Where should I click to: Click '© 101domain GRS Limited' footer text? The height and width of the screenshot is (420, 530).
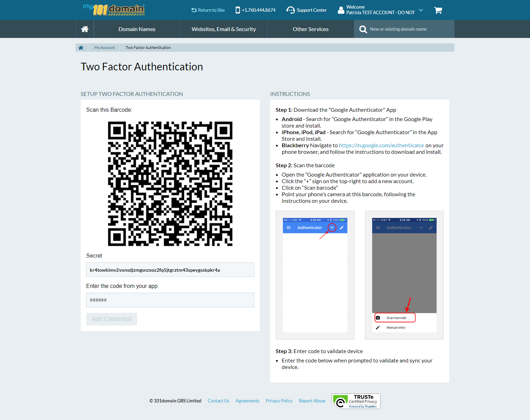click(x=175, y=401)
